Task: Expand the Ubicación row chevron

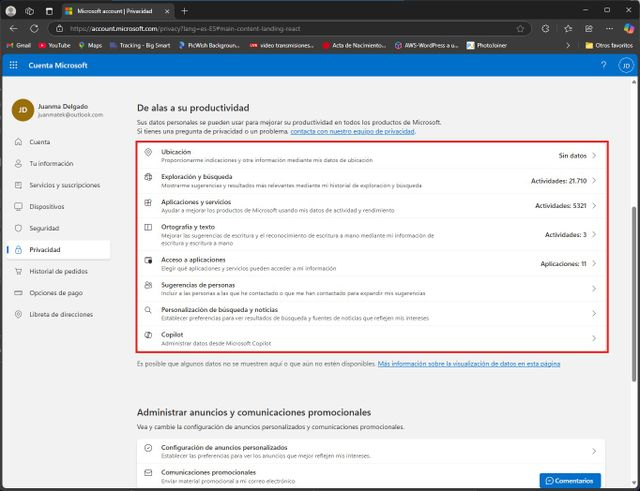Action: click(x=594, y=155)
